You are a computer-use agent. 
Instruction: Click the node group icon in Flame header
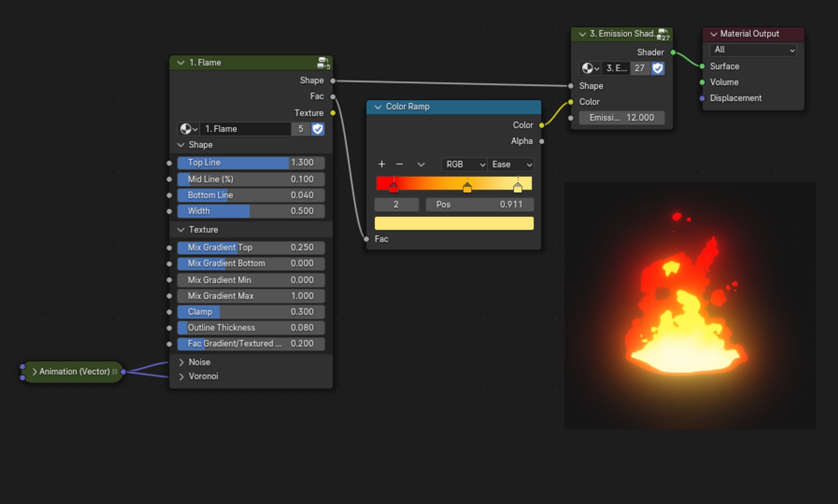pos(323,63)
